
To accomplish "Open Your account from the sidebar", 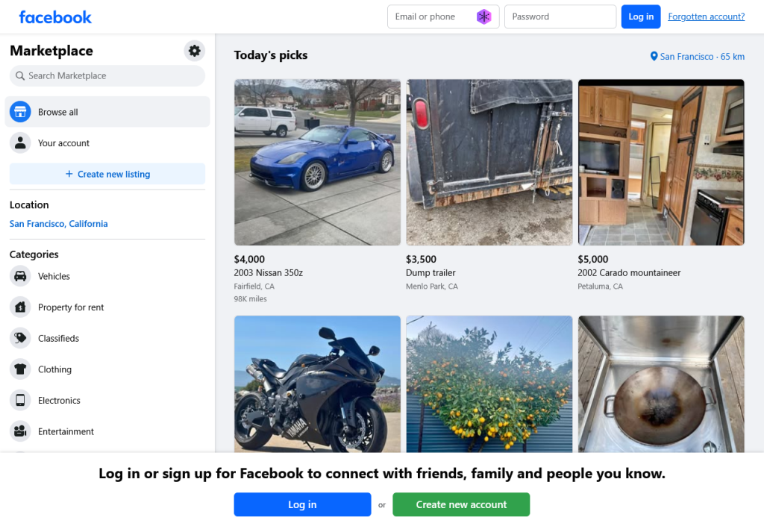I will tap(64, 143).
